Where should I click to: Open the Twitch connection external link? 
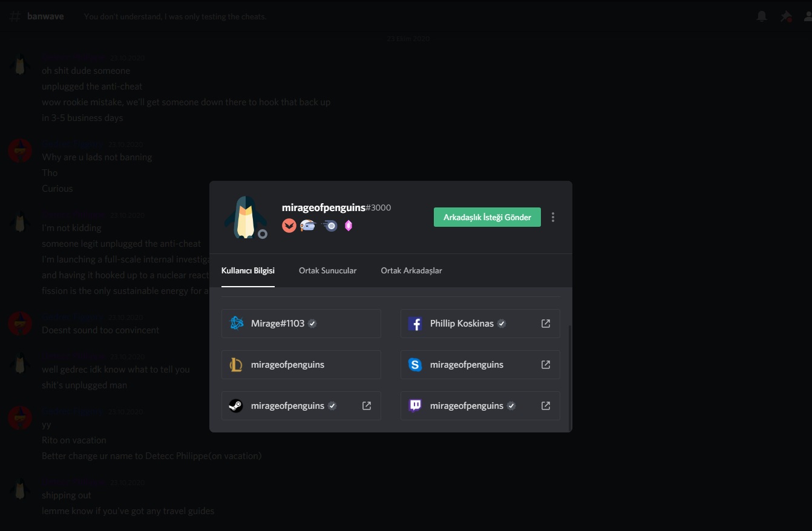[x=546, y=406]
